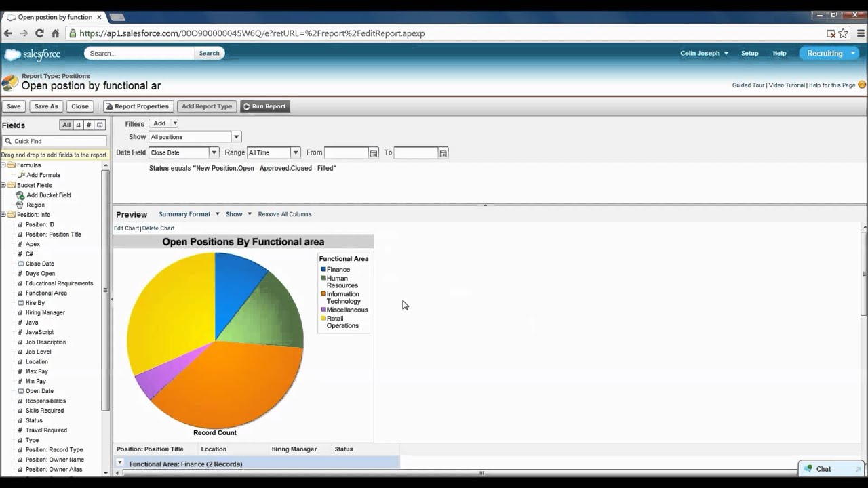This screenshot has width=868, height=488.
Task: Open the browser home page icon
Action: pyautogui.click(x=56, y=33)
